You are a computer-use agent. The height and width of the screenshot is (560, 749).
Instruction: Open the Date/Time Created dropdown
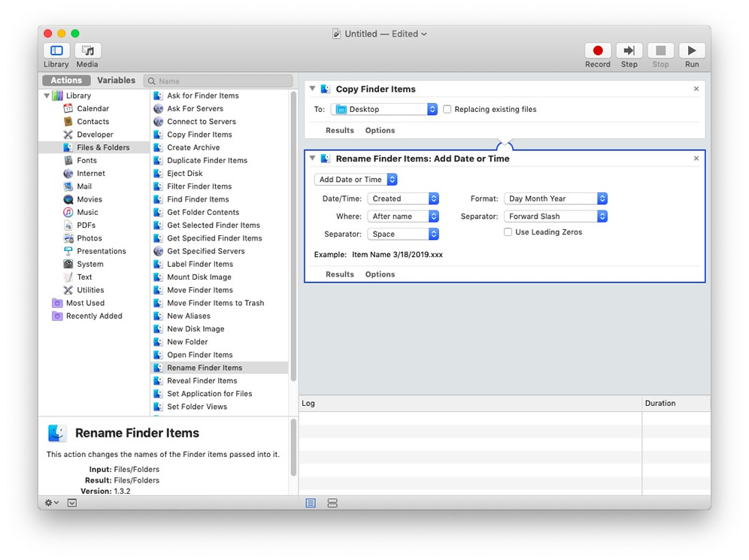402,198
